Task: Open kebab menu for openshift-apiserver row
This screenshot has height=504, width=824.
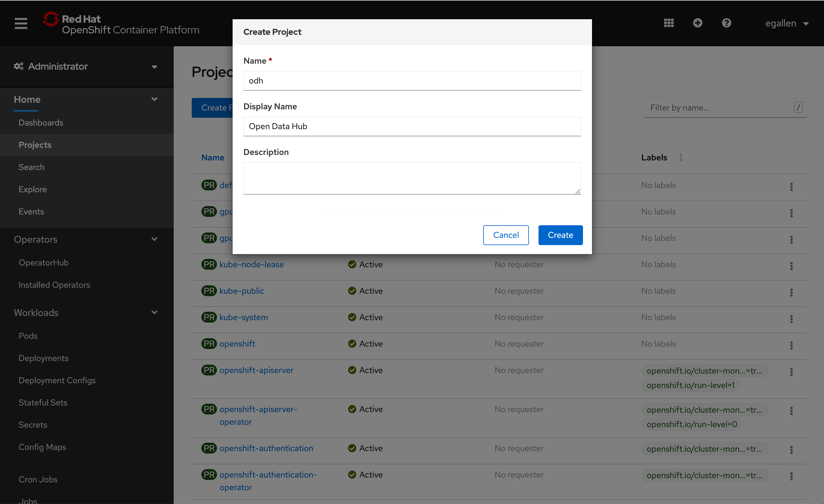Action: 792,372
